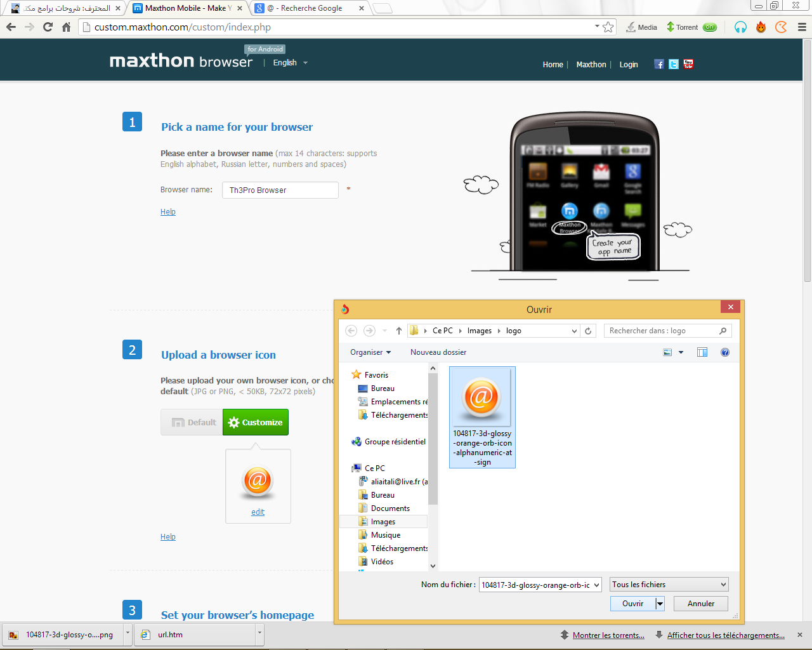Open Maxthon's Twitter page icon
The width and height of the screenshot is (812, 650).
[x=674, y=64]
